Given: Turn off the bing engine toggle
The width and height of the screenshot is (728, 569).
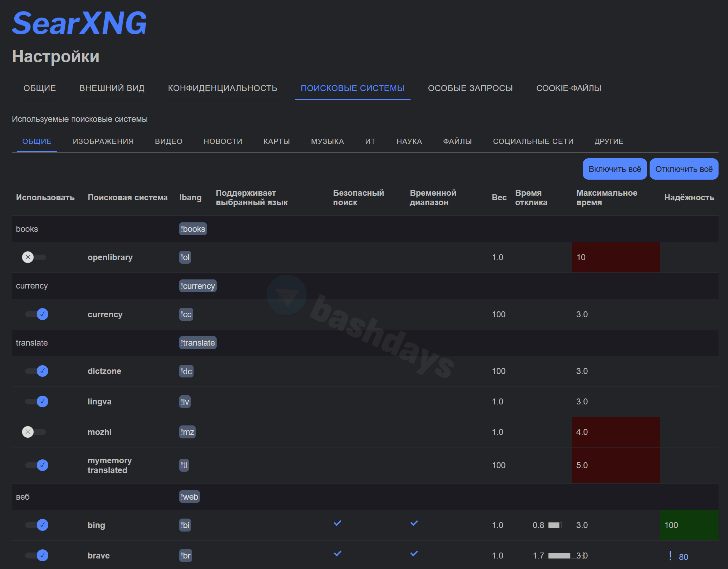Looking at the screenshot, I should [37, 525].
